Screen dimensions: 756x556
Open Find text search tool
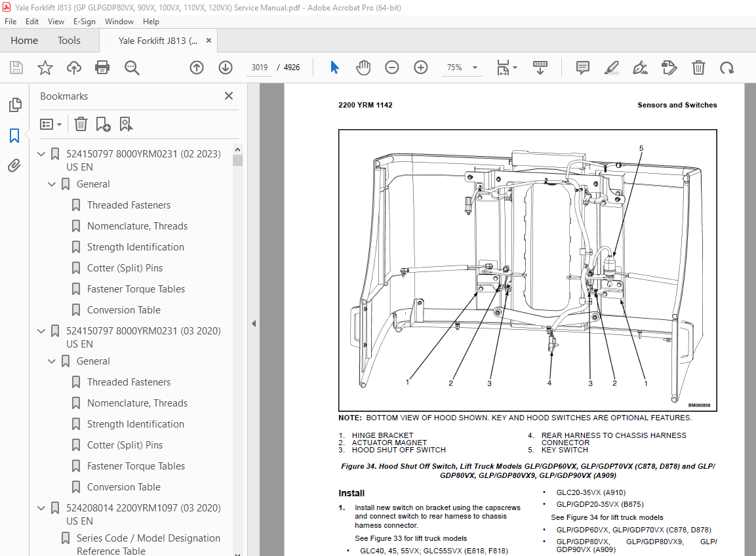click(132, 68)
